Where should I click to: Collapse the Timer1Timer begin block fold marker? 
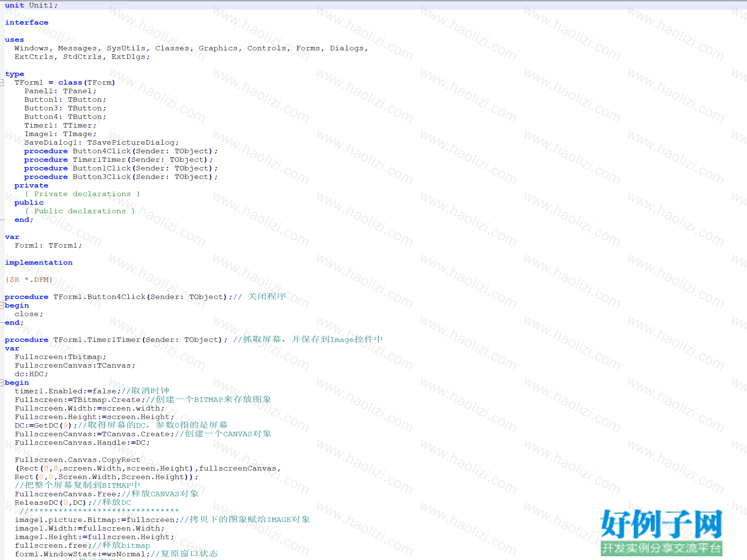[1, 383]
